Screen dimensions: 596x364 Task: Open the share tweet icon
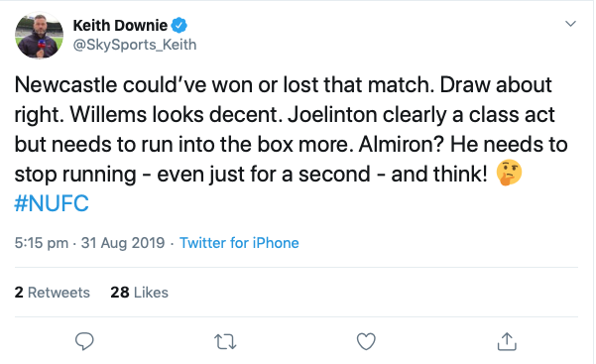507,341
